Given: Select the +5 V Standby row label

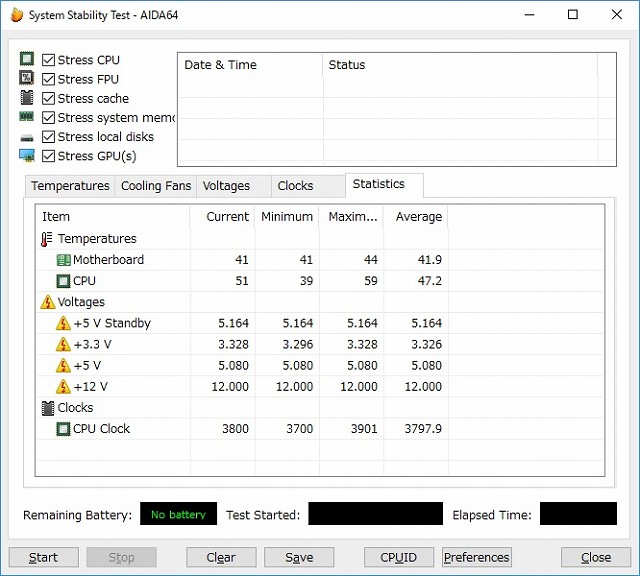Looking at the screenshot, I should [x=112, y=323].
